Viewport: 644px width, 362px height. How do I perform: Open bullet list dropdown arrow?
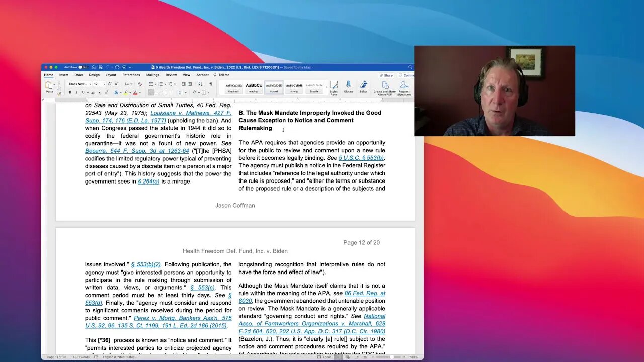tap(156, 84)
